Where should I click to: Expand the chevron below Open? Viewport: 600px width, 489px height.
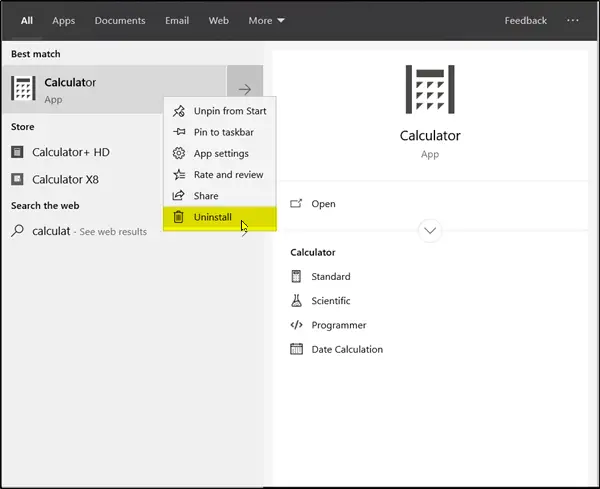pos(430,231)
